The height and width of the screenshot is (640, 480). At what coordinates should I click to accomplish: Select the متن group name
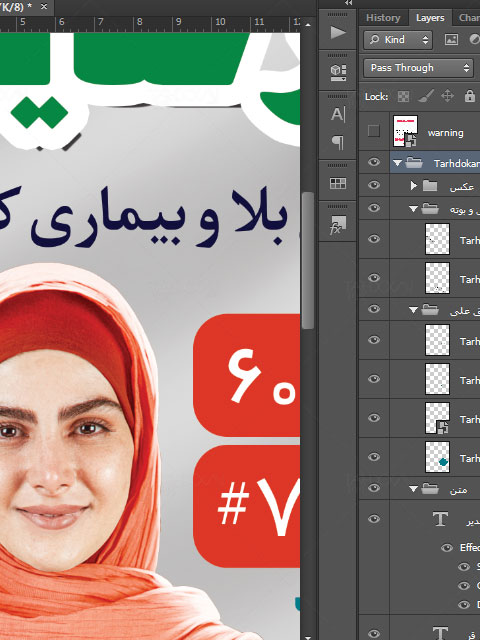458,489
